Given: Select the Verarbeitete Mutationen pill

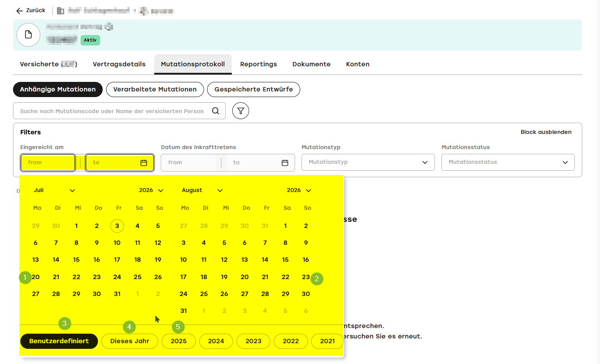Looking at the screenshot, I should 155,89.
